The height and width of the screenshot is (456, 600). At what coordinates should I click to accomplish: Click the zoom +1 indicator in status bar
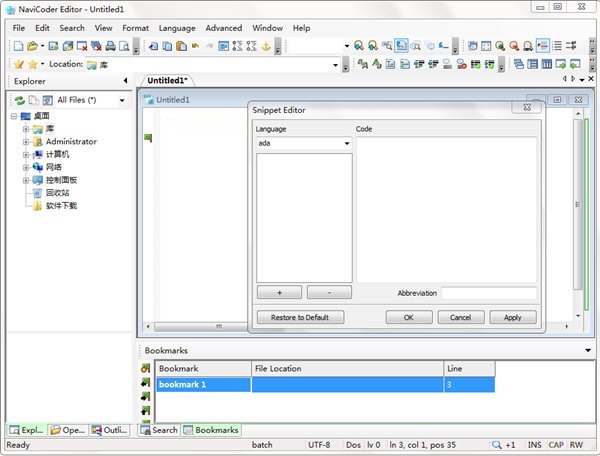(x=505, y=445)
